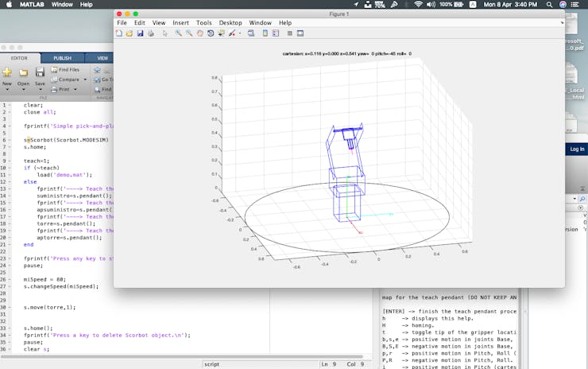
Task: Open the Tools menu in Figure 1
Action: coord(204,23)
